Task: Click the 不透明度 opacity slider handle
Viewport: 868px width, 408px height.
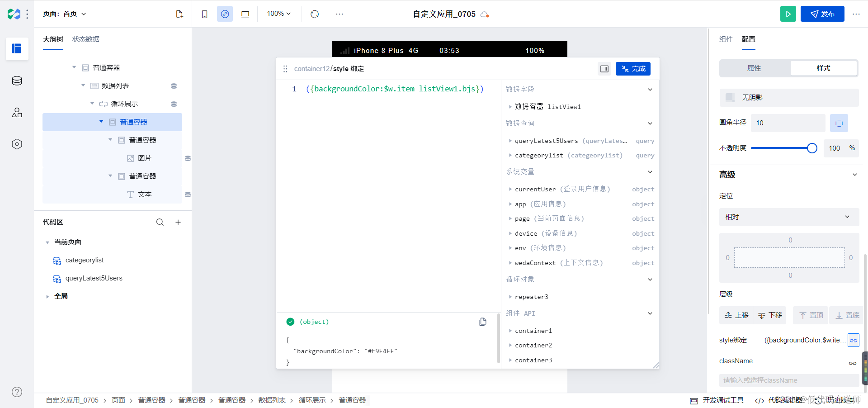Action: [812, 148]
